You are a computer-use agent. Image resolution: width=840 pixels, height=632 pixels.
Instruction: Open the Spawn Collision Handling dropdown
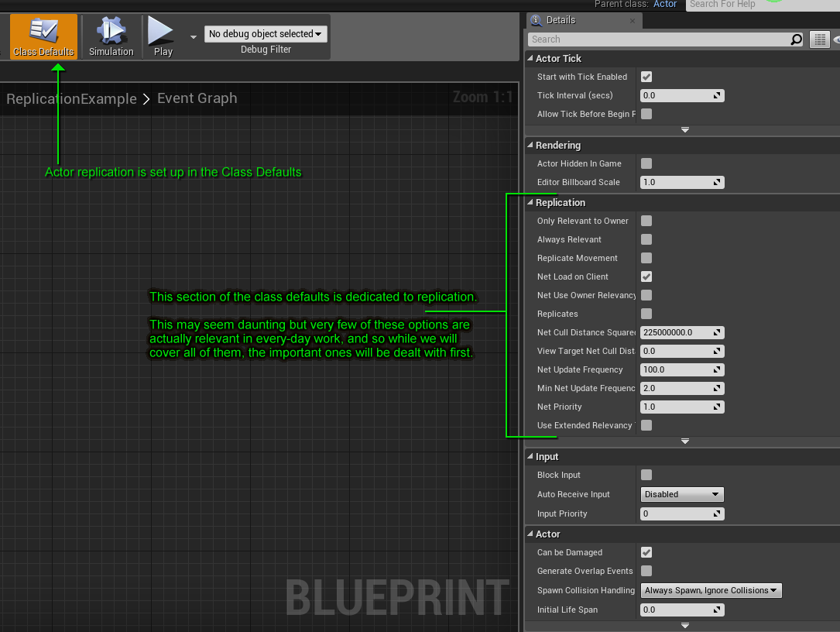[711, 590]
